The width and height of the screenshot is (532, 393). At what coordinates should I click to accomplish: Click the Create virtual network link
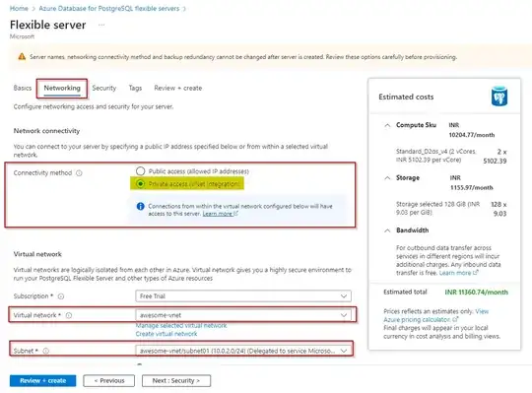click(166, 334)
